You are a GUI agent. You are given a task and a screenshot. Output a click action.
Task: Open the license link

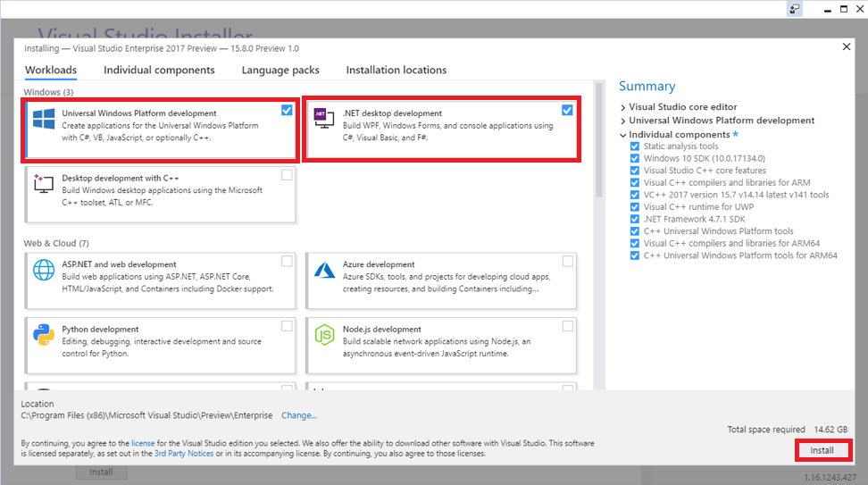(143, 443)
